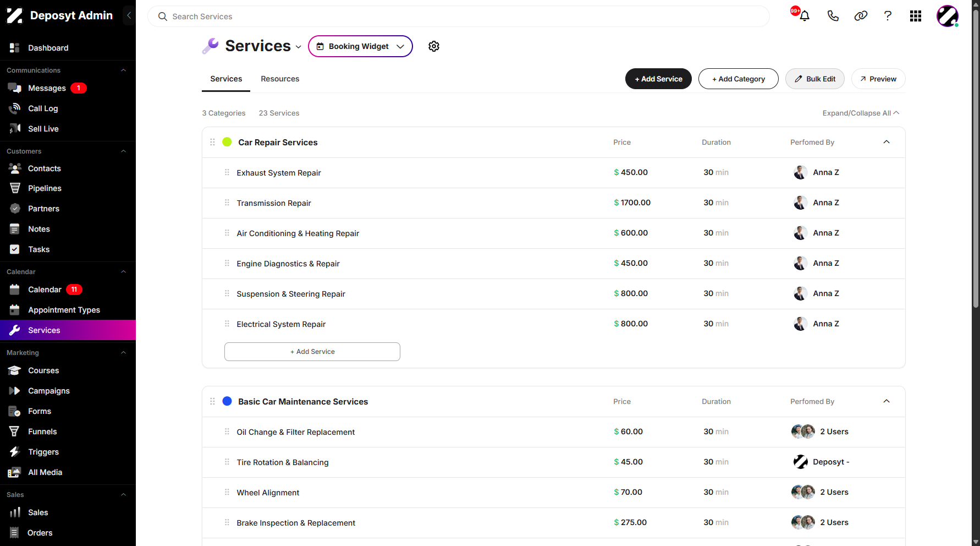Click Expand/Collapse All
Image resolution: width=980 pixels, height=546 pixels.
pos(861,113)
